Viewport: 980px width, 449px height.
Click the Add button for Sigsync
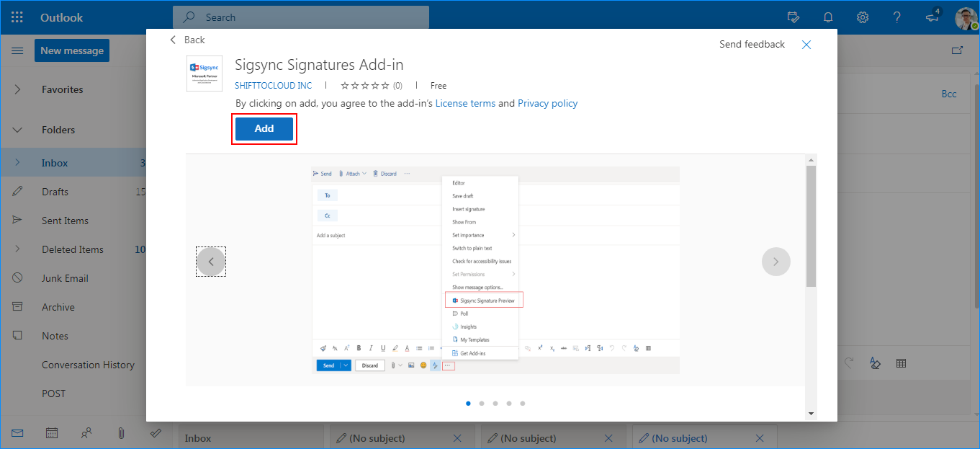[x=264, y=129]
